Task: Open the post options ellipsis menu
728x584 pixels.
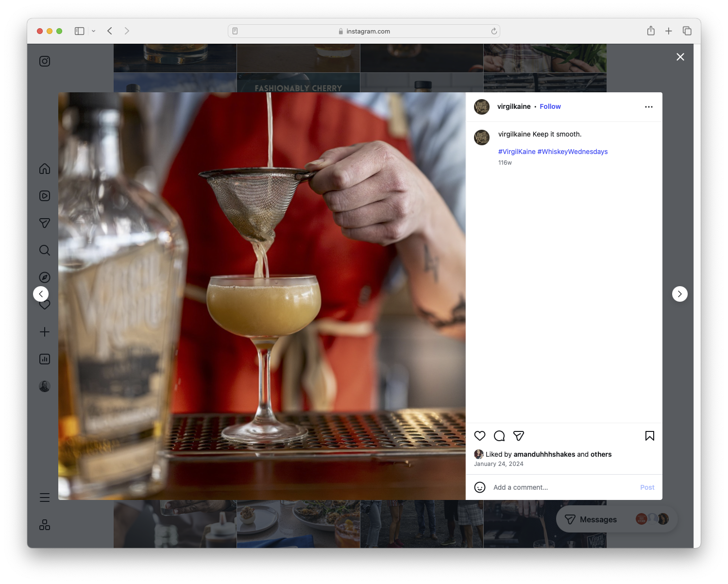Action: [x=649, y=106]
